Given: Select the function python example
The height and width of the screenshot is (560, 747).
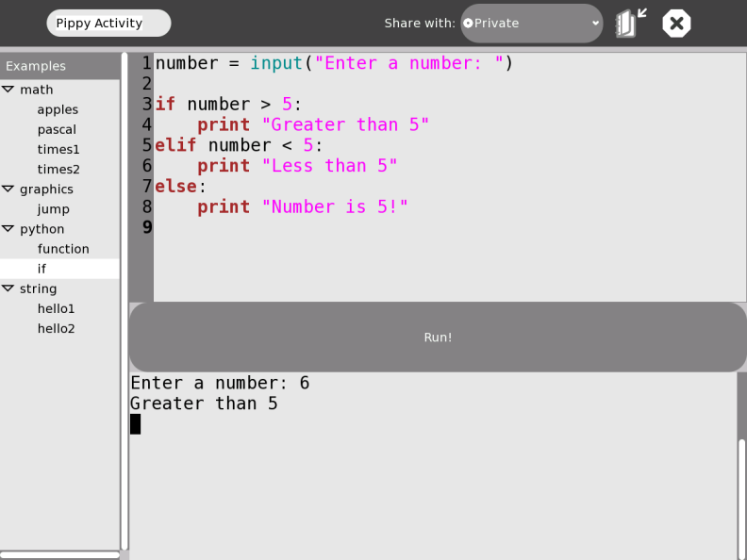Looking at the screenshot, I should (63, 249).
